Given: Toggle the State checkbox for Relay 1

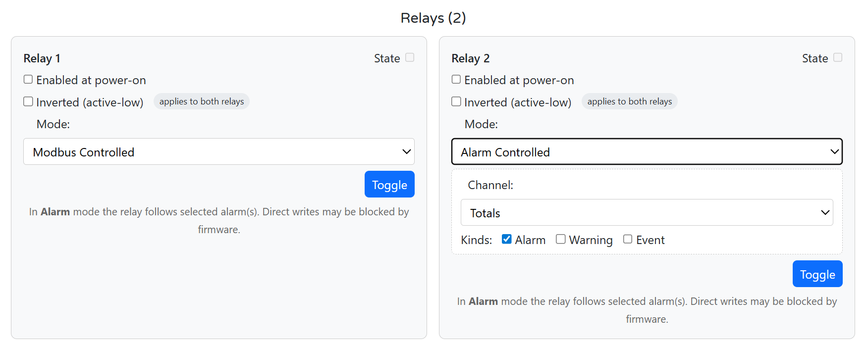Looking at the screenshot, I should tap(409, 57).
